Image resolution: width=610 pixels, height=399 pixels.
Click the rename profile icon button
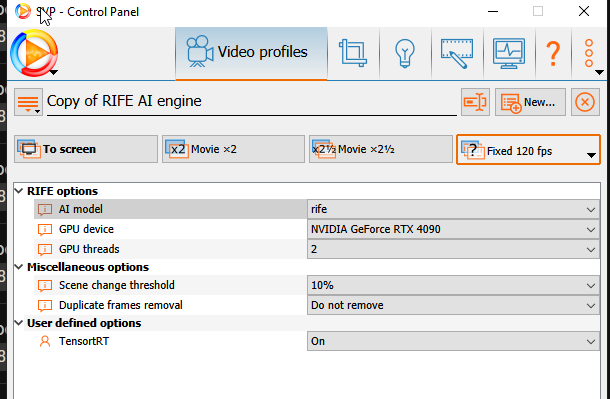tap(475, 102)
